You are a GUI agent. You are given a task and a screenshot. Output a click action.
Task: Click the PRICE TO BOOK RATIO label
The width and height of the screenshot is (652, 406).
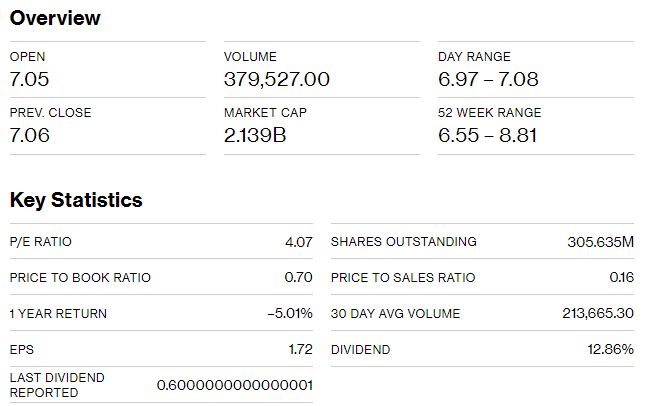[x=80, y=277]
